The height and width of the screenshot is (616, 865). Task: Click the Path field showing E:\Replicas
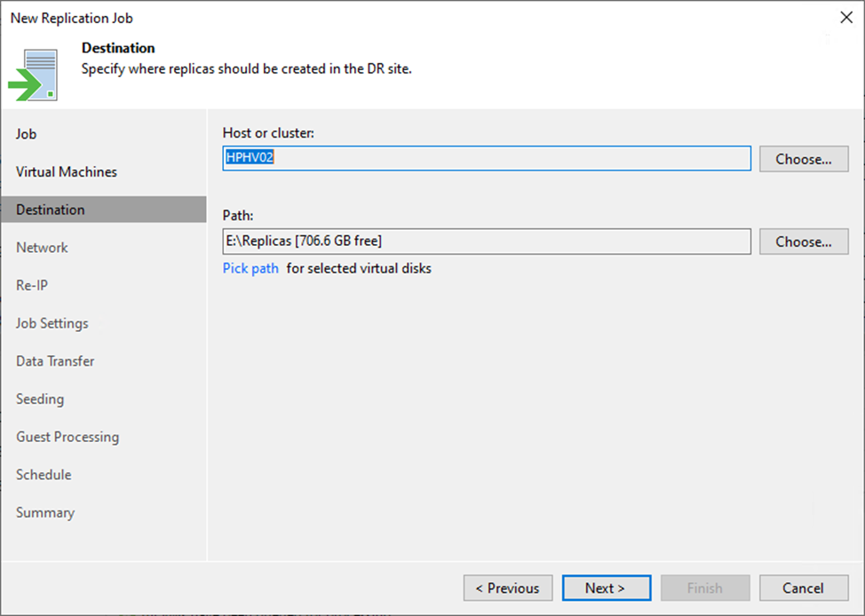tap(486, 241)
